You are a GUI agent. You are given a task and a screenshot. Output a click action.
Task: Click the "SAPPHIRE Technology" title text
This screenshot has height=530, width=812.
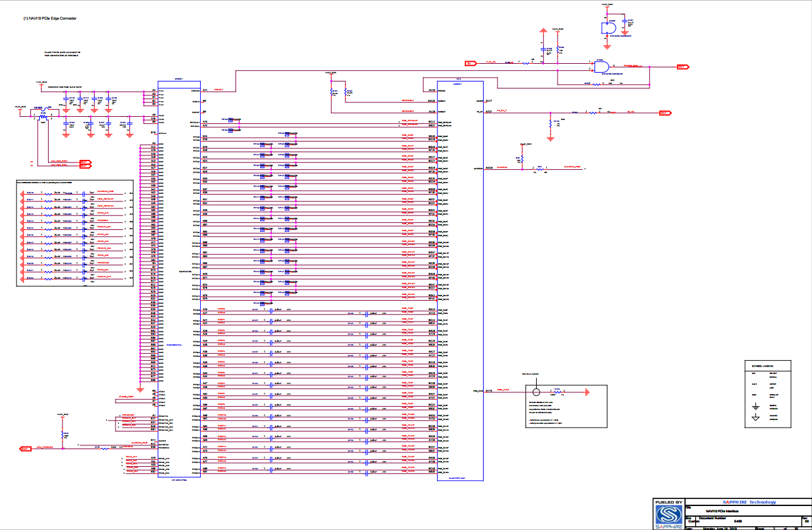click(749, 502)
